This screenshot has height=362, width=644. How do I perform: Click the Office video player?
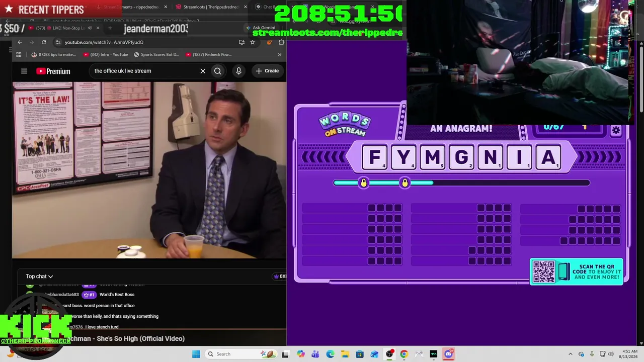[149, 170]
